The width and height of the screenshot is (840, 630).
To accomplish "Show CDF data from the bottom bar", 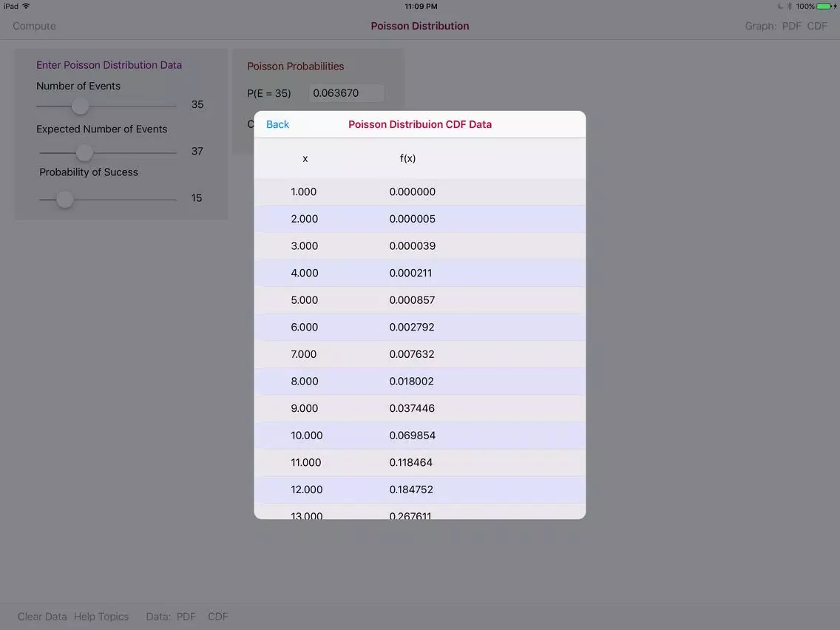I will coord(218,617).
